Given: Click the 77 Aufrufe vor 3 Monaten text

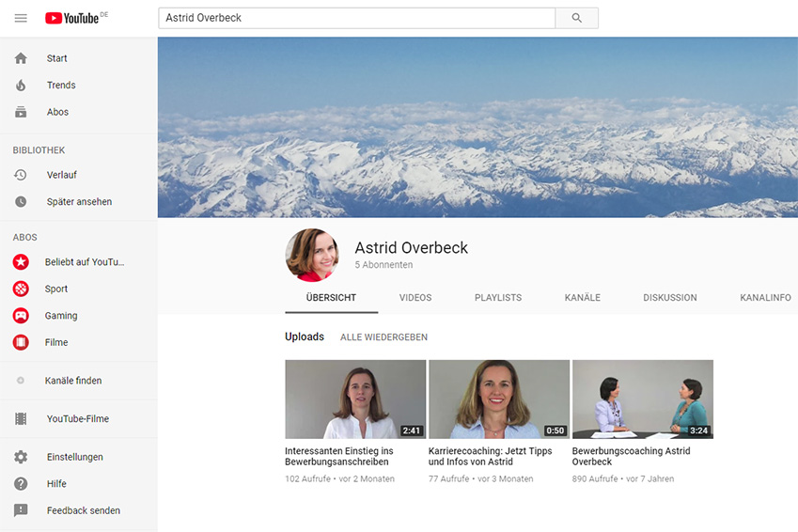Looking at the screenshot, I should pos(481,479).
